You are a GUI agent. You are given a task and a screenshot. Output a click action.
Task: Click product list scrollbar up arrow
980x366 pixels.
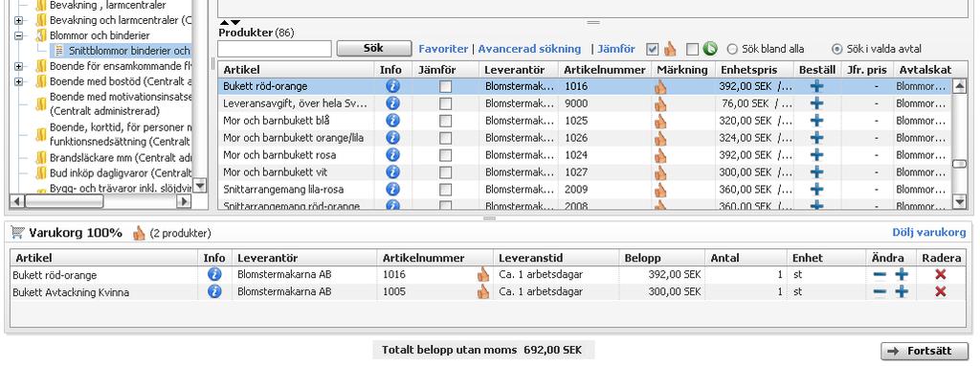(959, 87)
